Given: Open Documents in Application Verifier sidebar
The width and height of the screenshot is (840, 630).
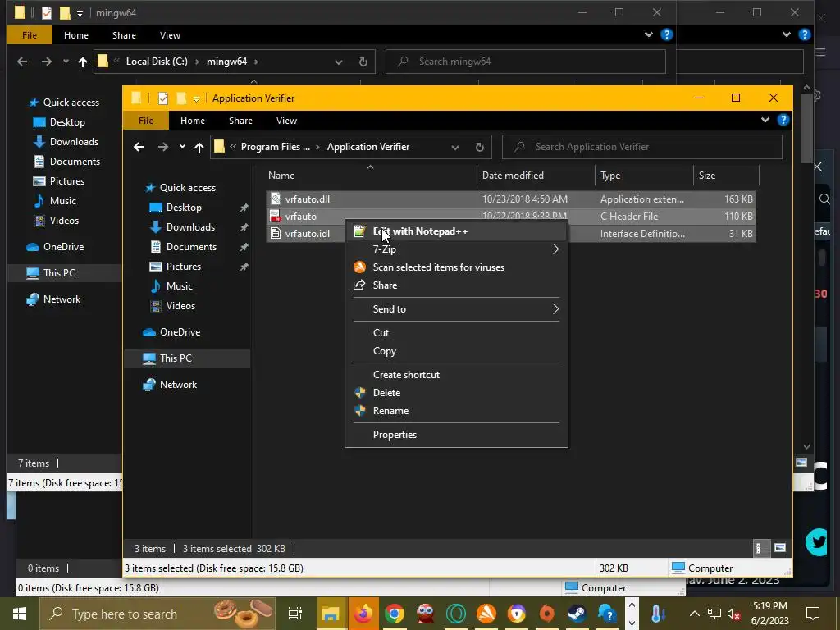Looking at the screenshot, I should pyautogui.click(x=191, y=247).
